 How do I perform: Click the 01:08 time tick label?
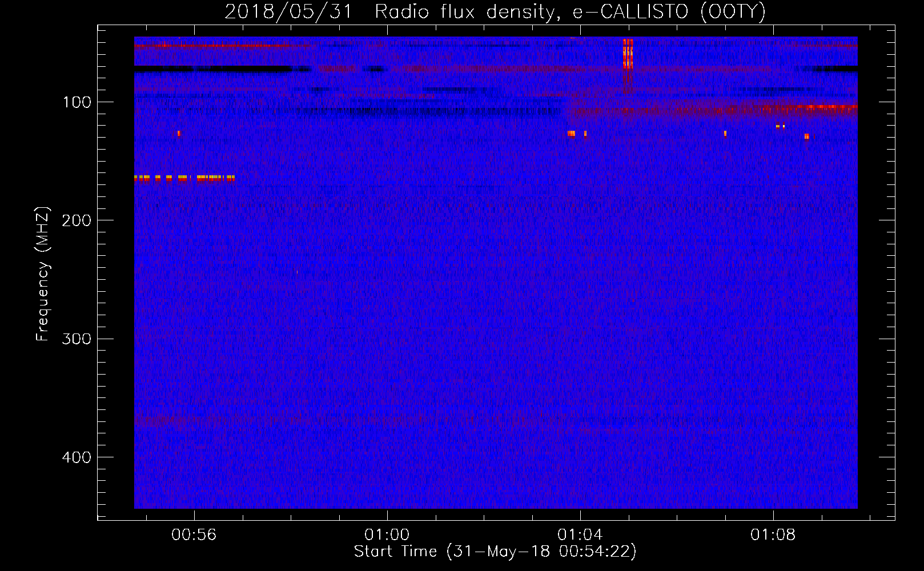pyautogui.click(x=773, y=535)
